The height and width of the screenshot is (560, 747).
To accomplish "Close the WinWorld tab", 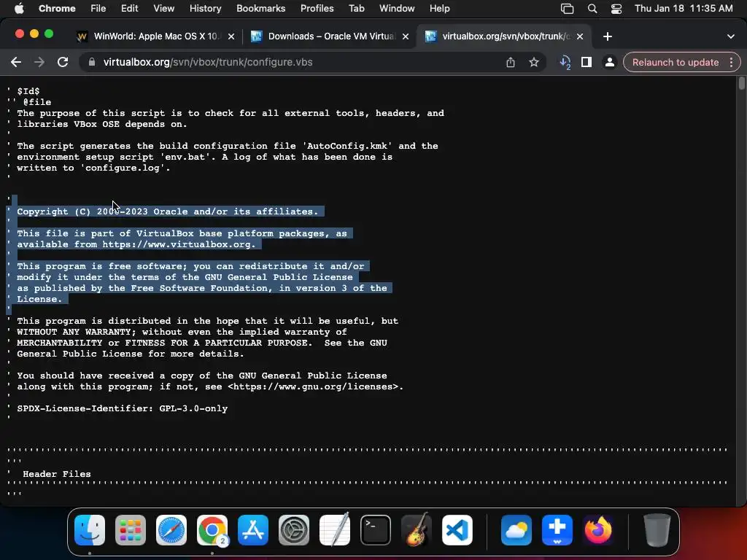I will (x=231, y=36).
